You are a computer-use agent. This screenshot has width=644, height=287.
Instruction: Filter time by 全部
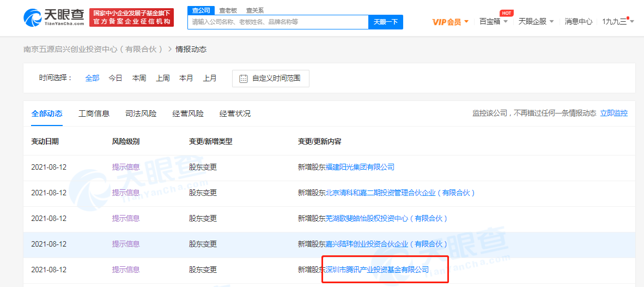click(x=93, y=78)
